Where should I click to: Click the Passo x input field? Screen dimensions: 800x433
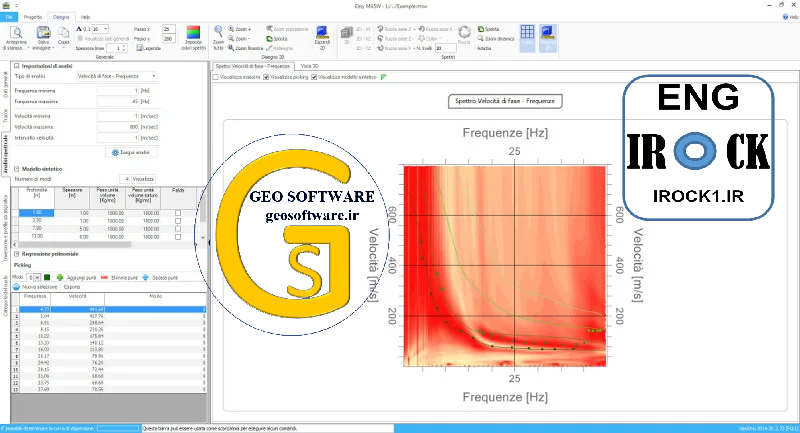[168, 29]
